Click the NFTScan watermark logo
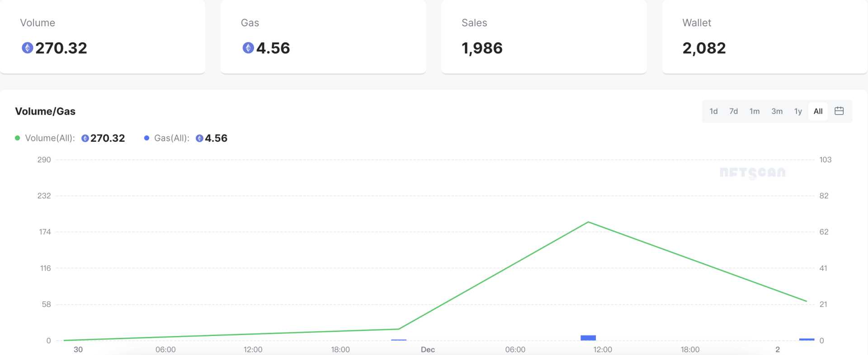This screenshot has height=355, width=868. [752, 173]
